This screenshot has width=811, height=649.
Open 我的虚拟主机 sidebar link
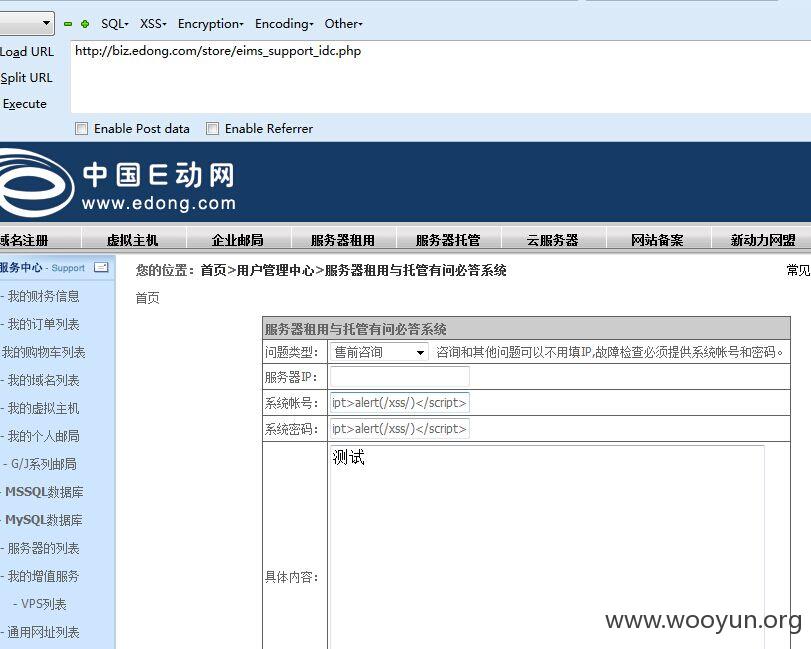click(x=43, y=408)
